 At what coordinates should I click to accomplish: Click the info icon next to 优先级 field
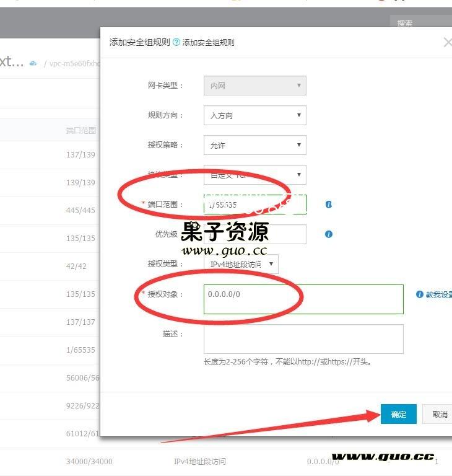[329, 234]
